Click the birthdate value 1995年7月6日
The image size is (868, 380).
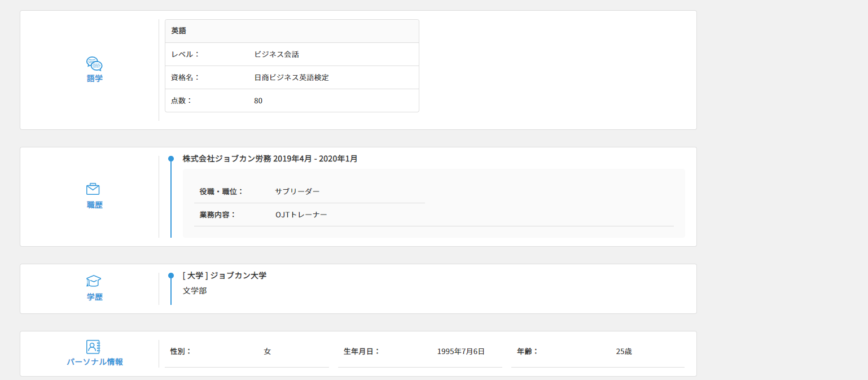click(461, 351)
